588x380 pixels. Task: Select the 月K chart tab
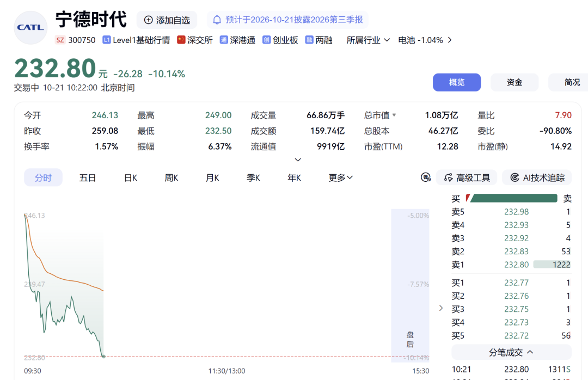(212, 177)
